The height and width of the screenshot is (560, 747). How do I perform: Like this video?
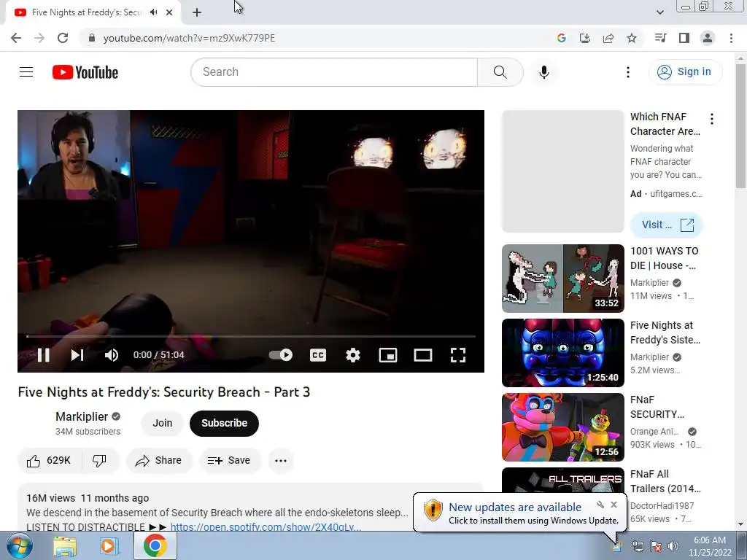point(49,461)
